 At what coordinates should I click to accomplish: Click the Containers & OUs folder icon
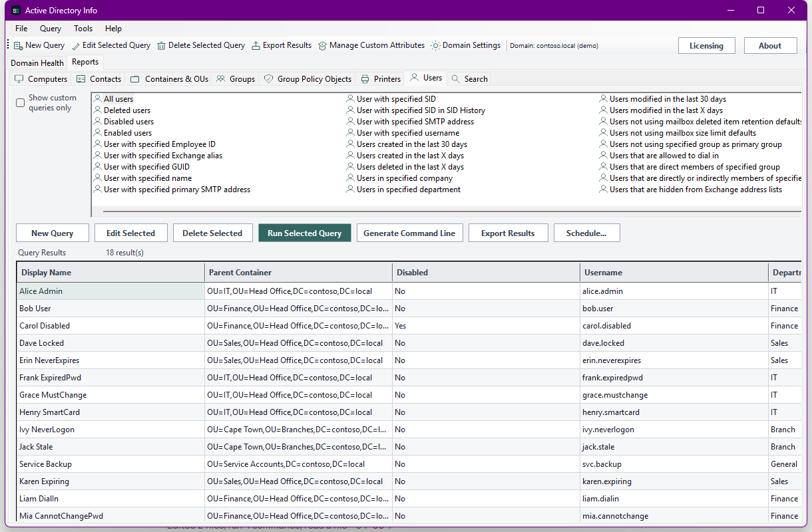click(135, 78)
